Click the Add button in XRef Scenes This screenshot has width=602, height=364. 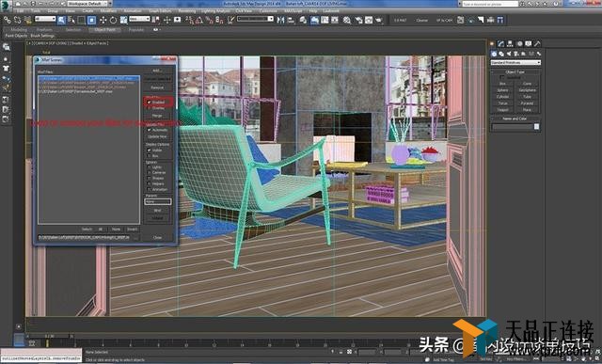coord(157,71)
